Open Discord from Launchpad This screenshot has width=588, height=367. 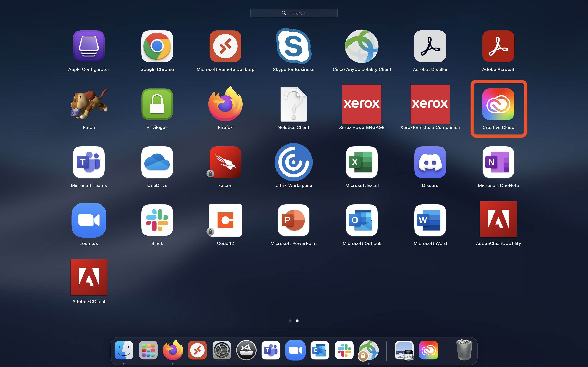[x=430, y=162]
